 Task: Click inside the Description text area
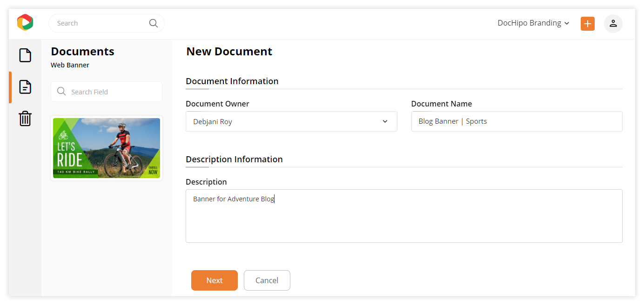pos(404,216)
